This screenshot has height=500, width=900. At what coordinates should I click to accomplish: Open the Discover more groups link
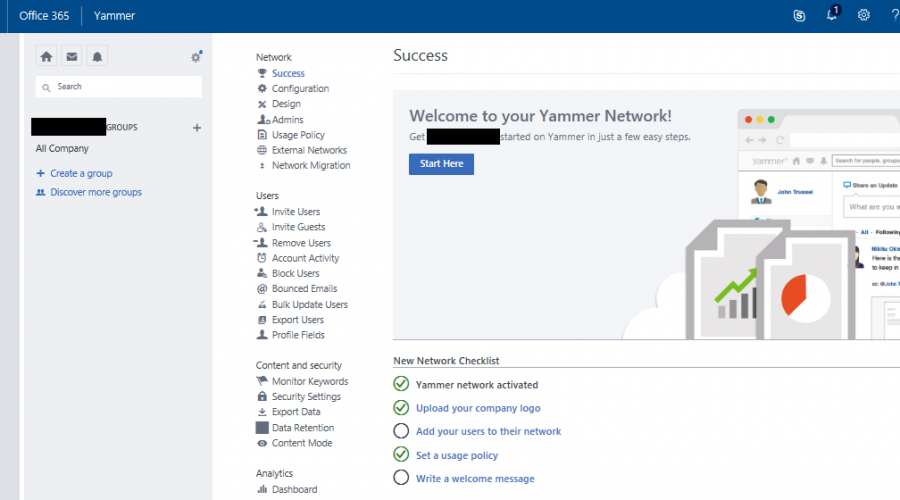(96, 192)
